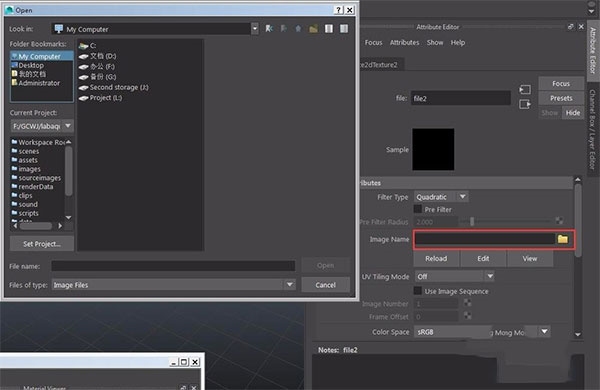Image resolution: width=600 pixels, height=390 pixels.
Task: Open the Second storage (J:) drive
Action: tap(114, 87)
